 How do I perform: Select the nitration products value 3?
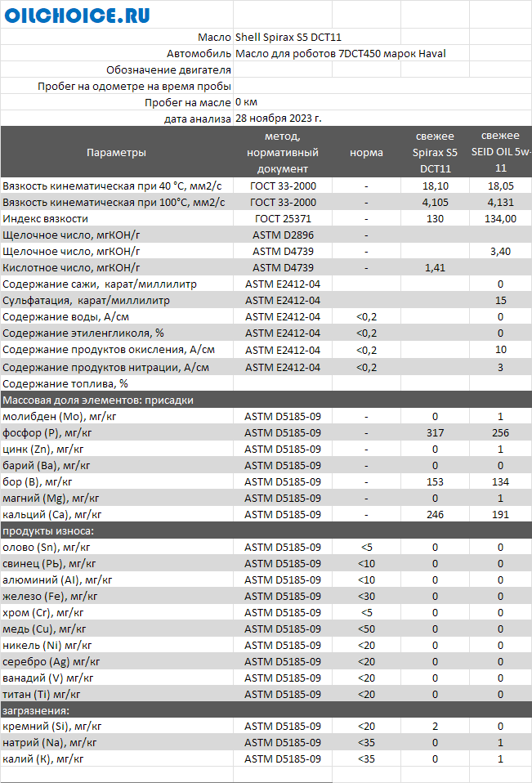501,368
